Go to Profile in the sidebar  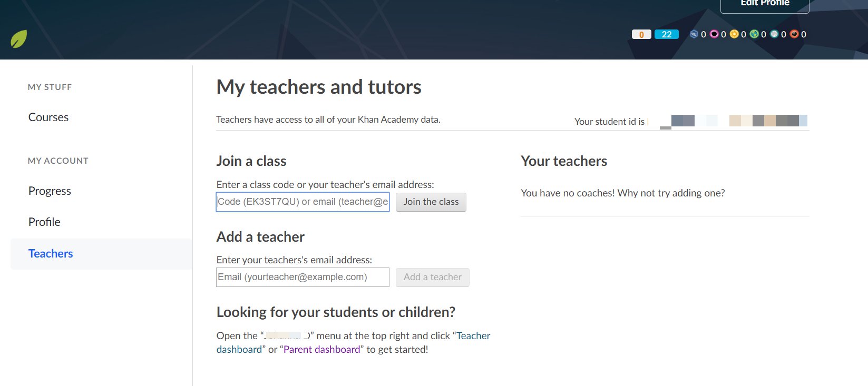(44, 222)
